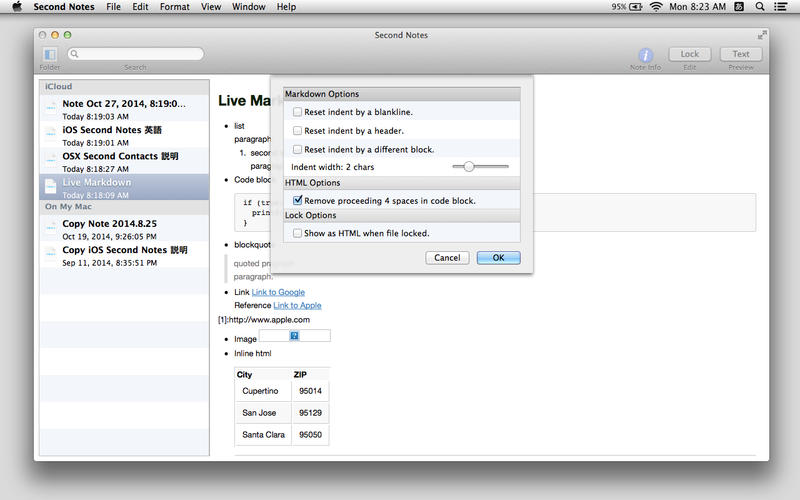Enter full screen with the window's arrows icon
Viewport: 800px width, 500px height.
762,35
